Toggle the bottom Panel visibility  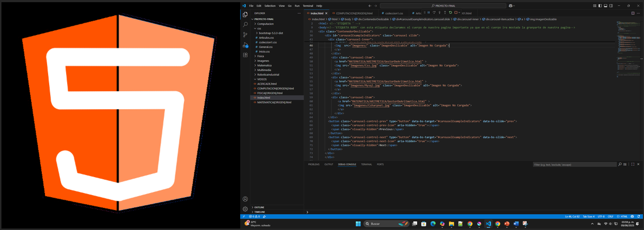(x=606, y=6)
